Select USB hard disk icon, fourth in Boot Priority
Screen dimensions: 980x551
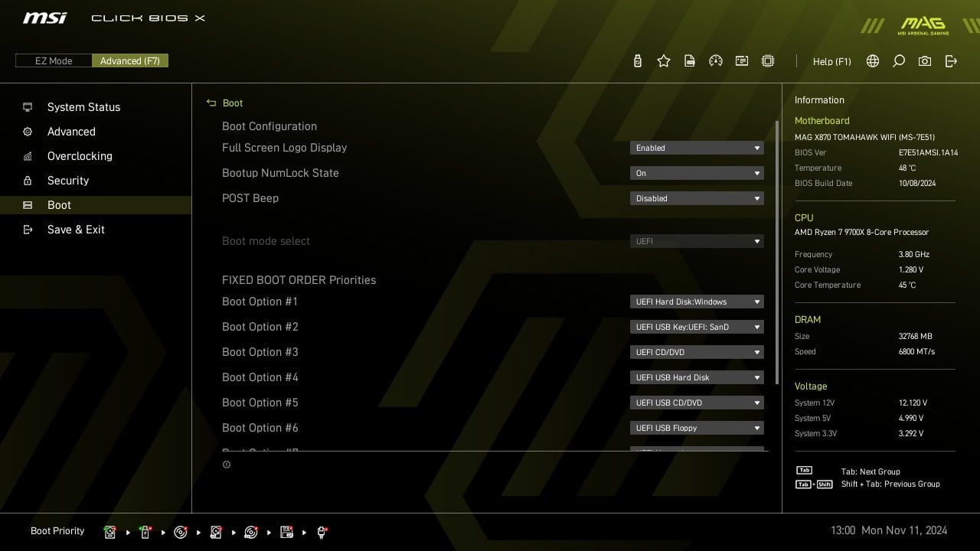(216, 532)
